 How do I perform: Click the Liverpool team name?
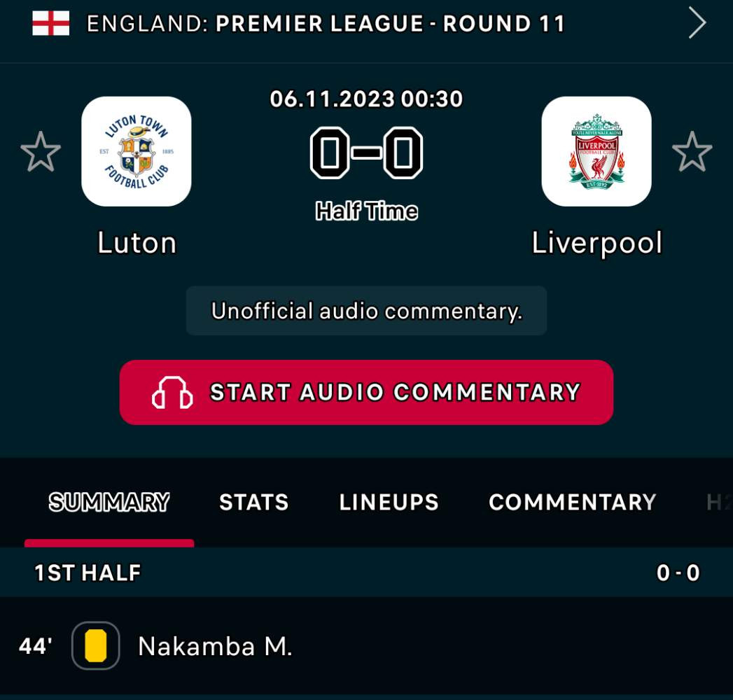tap(597, 243)
